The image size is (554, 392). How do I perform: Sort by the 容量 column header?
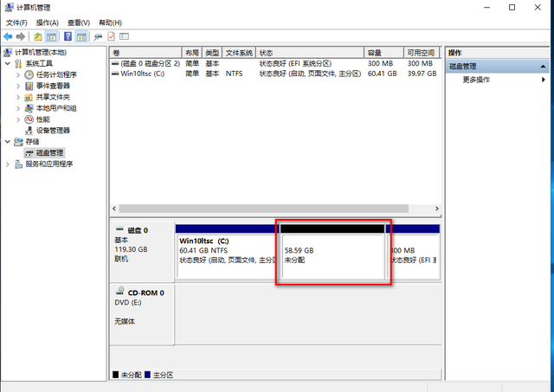383,53
